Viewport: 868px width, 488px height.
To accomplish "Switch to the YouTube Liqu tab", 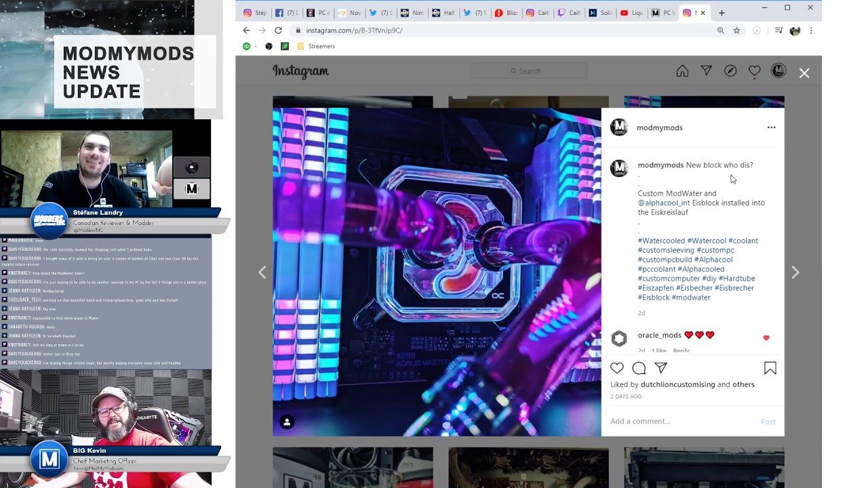I will 631,13.
